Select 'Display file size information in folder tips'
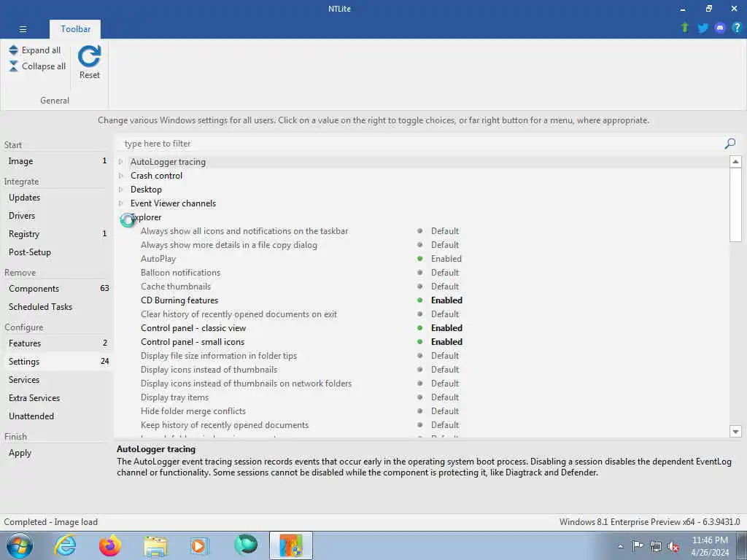747x560 pixels. (219, 356)
